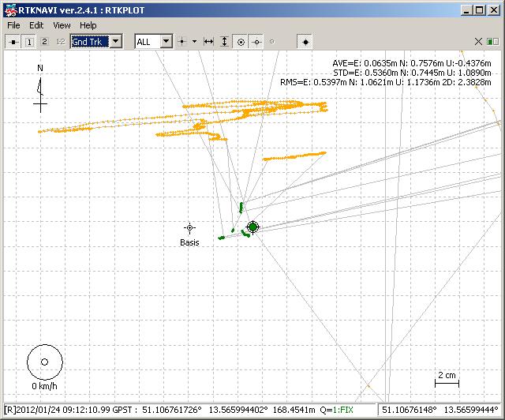Click the fit horizontal range icon
Screen dimensions: 505x420
tap(209, 41)
